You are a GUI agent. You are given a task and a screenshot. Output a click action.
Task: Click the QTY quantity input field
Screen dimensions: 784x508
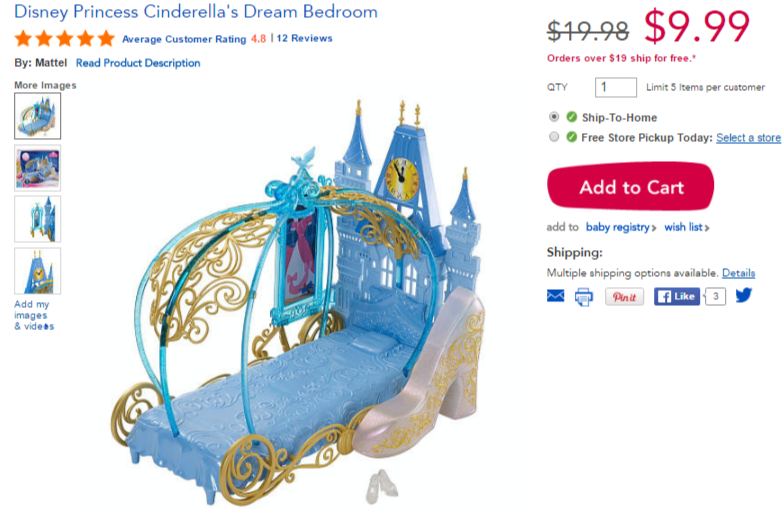616,88
